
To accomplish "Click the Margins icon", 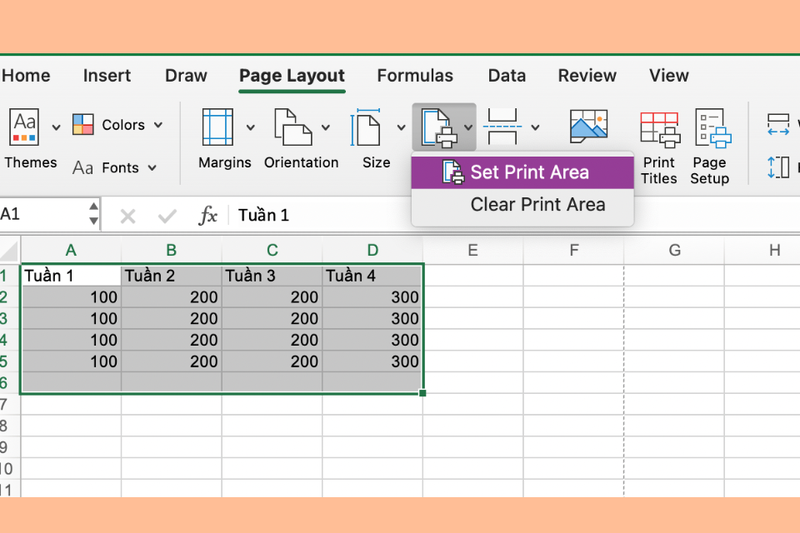I will 218,127.
